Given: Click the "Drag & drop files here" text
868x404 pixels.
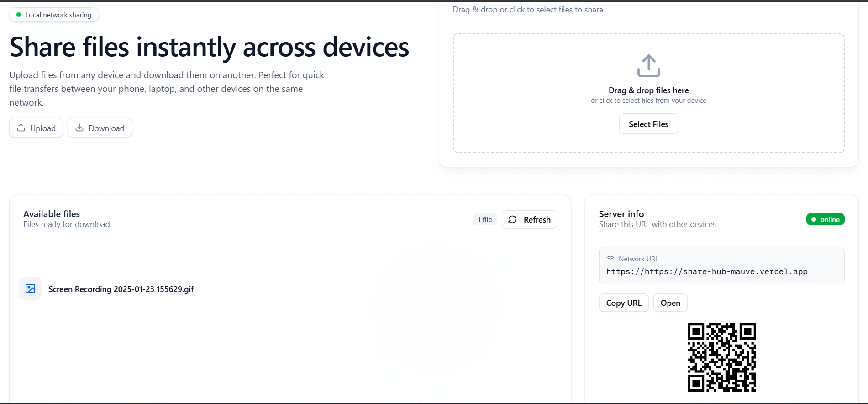Looking at the screenshot, I should click(x=648, y=90).
